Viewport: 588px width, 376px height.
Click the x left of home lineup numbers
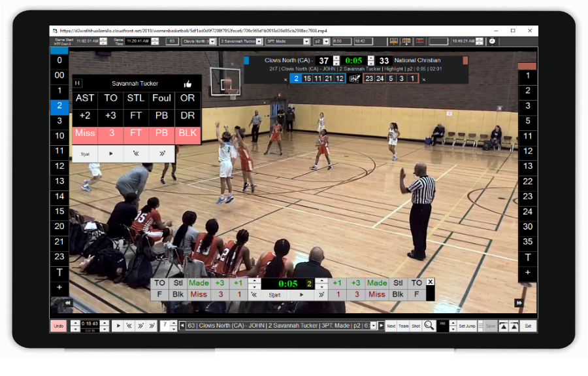click(x=286, y=80)
